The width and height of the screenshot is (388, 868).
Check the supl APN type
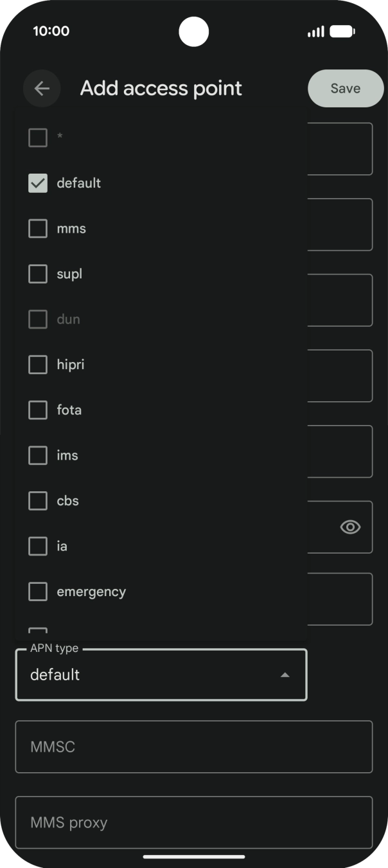tap(38, 274)
